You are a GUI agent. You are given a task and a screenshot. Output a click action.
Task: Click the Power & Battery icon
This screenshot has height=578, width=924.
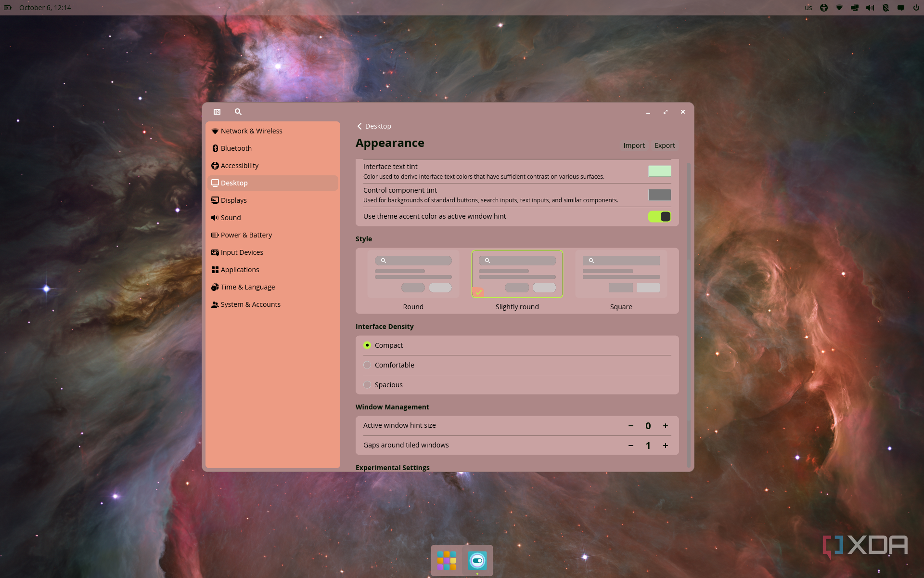215,235
